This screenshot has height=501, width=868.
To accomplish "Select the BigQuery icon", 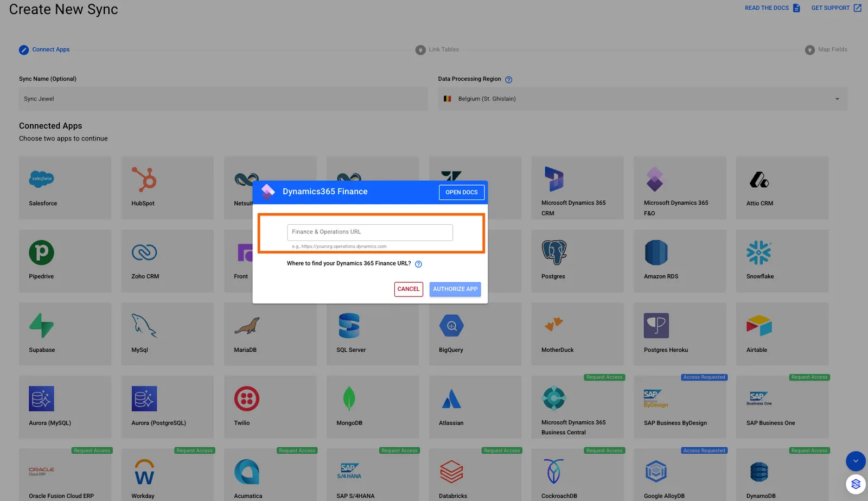I will [x=451, y=326].
